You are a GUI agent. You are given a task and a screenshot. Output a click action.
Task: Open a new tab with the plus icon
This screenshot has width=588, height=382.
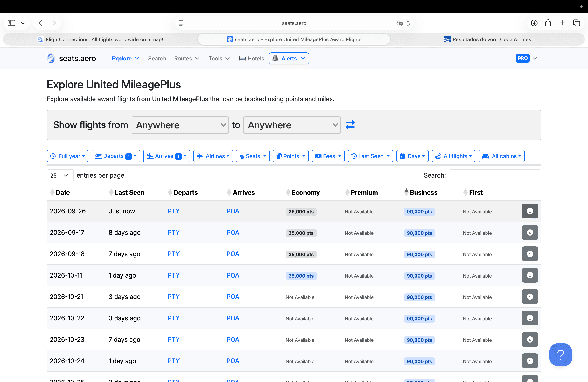(562, 23)
